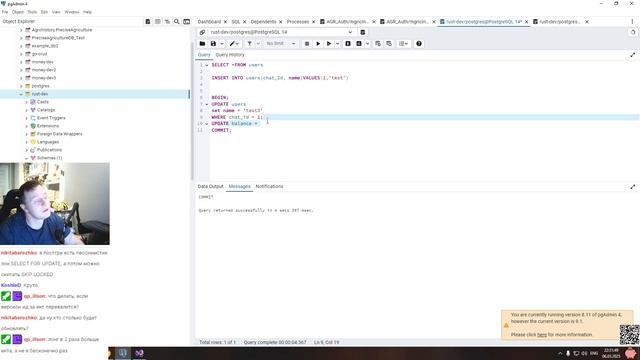Click the Open File folder icon
The width and height of the screenshot is (640, 360).
202,44
